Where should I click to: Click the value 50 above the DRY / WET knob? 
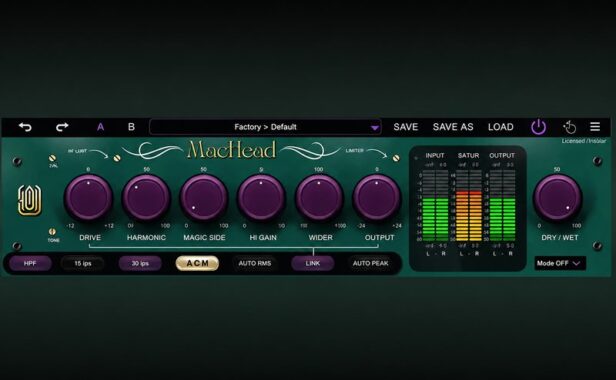click(557, 169)
